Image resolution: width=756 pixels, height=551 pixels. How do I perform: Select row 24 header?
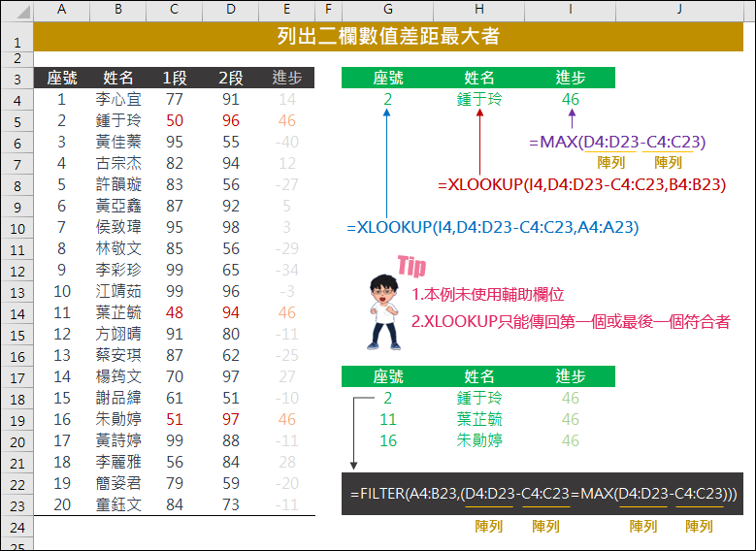17,528
